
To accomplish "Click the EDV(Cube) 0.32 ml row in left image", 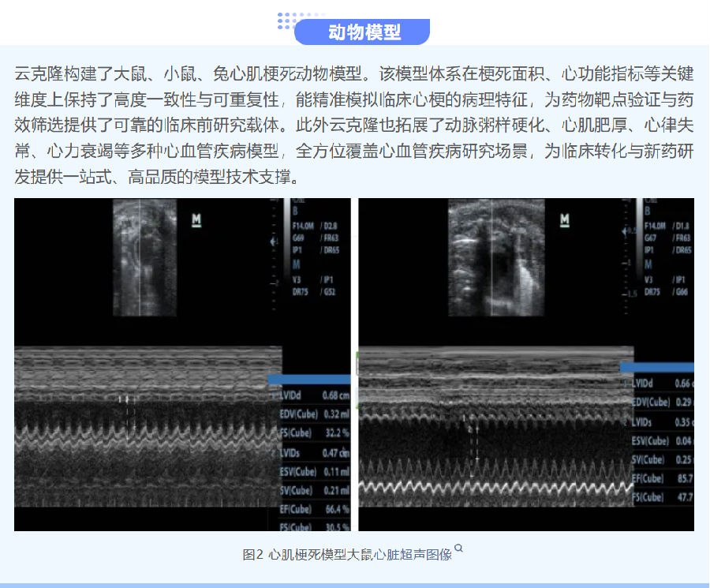I will 315,414.
